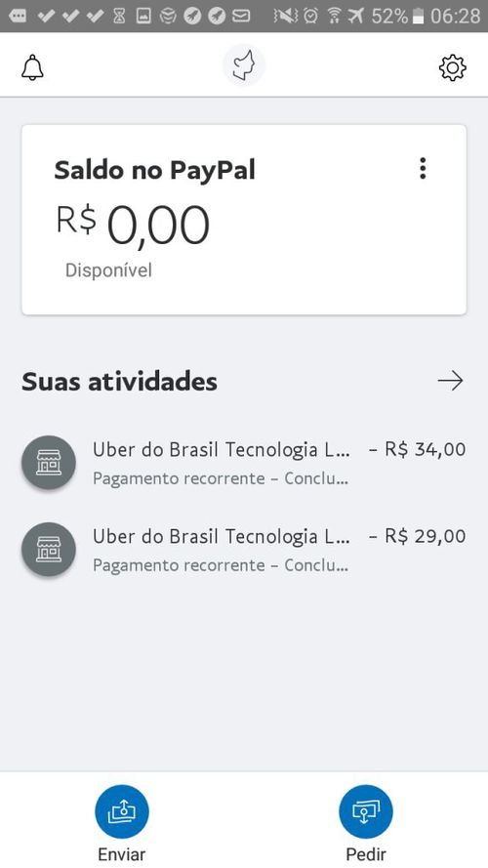Expand activities with the arrow icon

(x=450, y=381)
